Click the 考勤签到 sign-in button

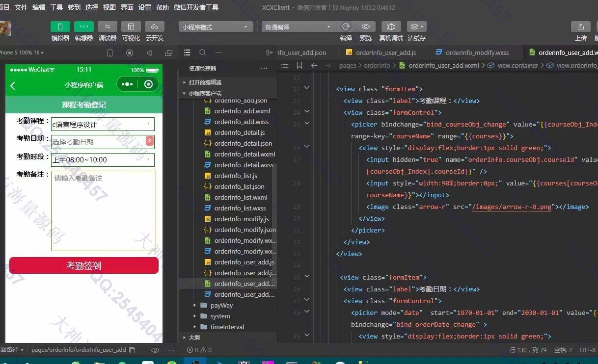click(x=84, y=265)
